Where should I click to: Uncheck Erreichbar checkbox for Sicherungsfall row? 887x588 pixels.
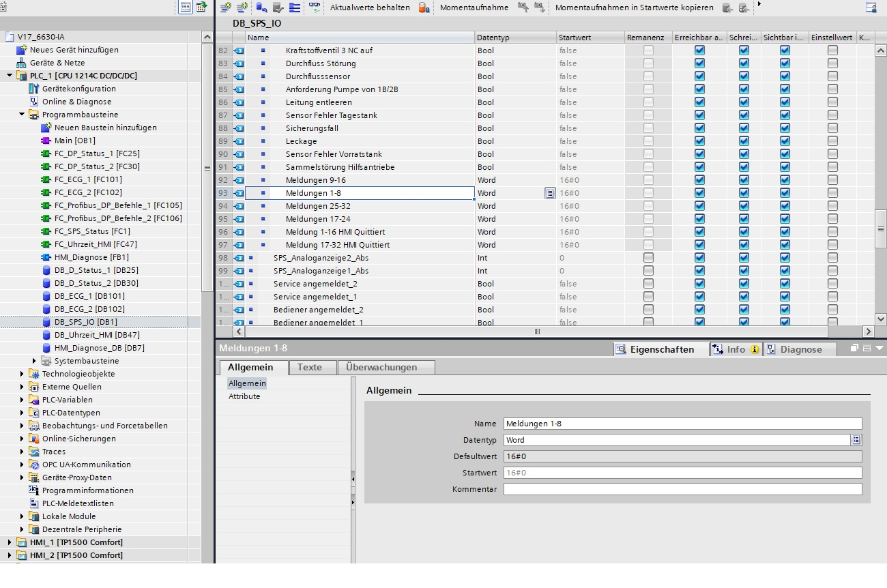point(699,128)
